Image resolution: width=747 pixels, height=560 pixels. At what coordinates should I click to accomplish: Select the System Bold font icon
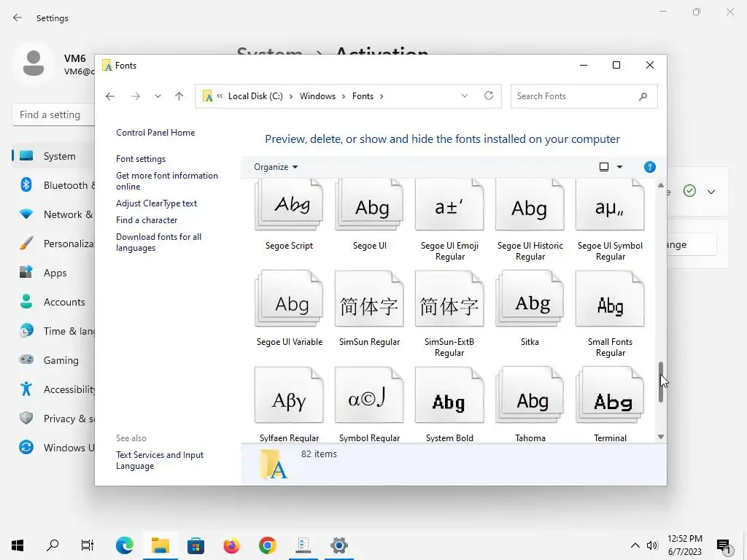(449, 394)
